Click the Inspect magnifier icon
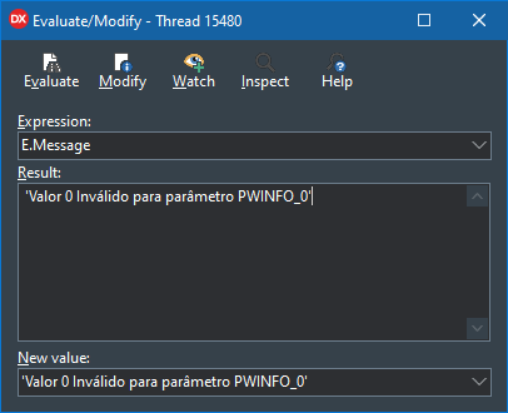Viewport: 508px width, 413px height. tap(265, 62)
